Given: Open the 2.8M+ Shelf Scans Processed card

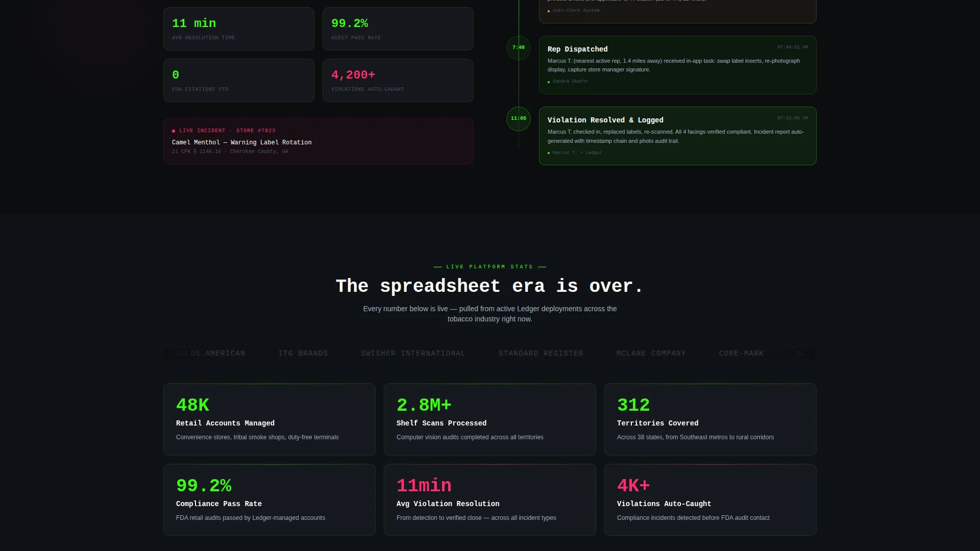Looking at the screenshot, I should coord(489,419).
